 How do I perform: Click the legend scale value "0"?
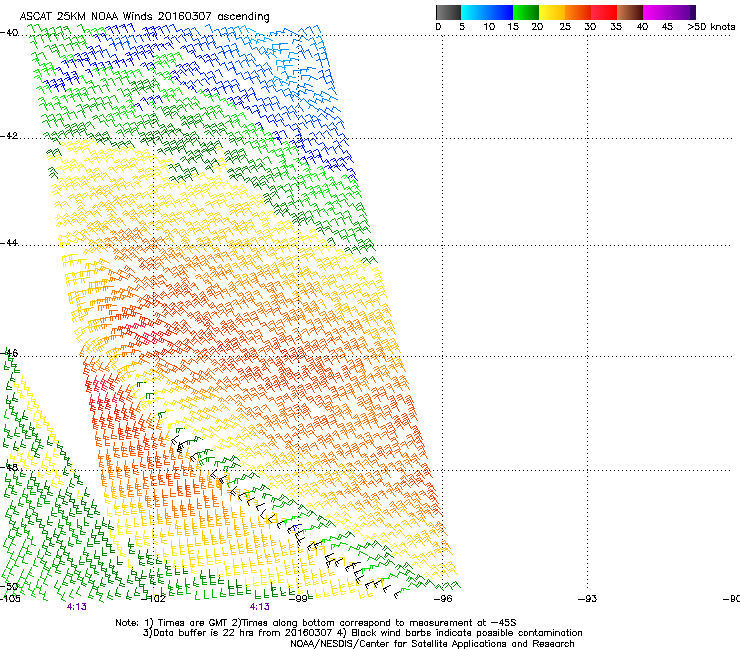438,27
